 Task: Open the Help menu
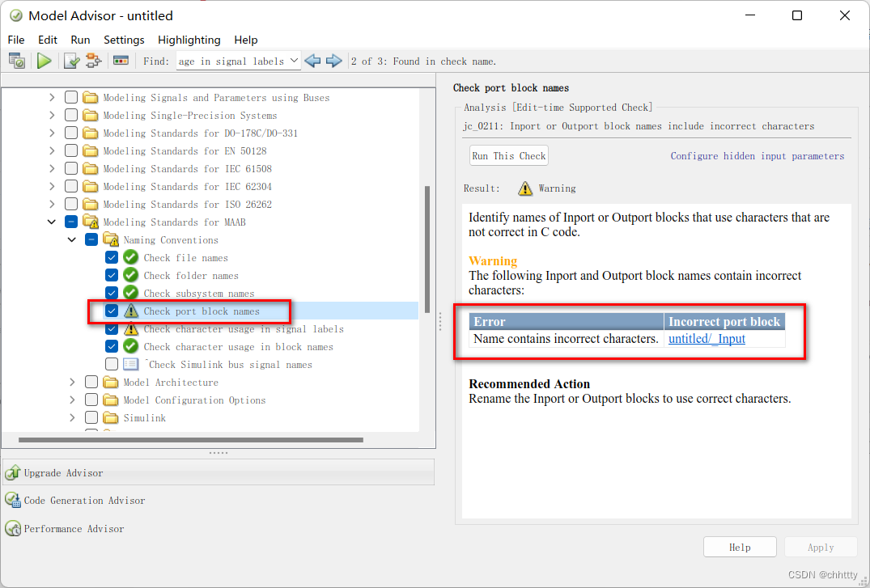tap(246, 40)
